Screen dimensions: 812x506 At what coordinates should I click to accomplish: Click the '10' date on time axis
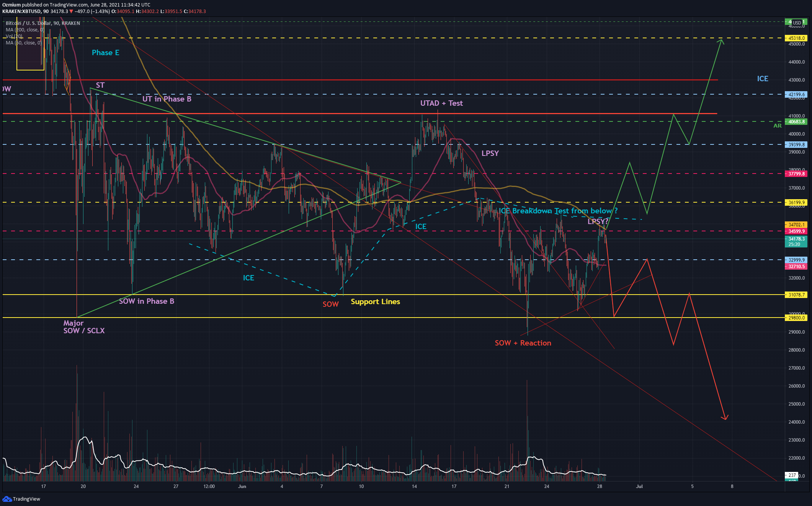click(x=361, y=486)
